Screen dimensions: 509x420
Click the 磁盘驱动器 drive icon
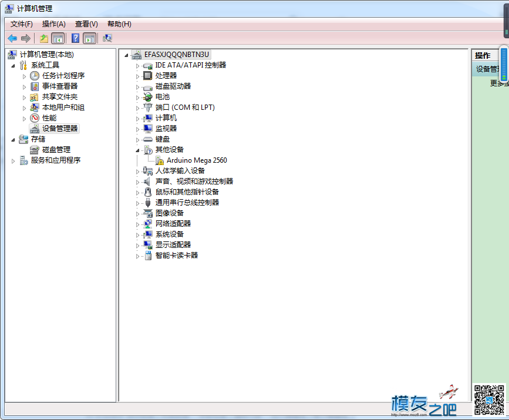(148, 87)
